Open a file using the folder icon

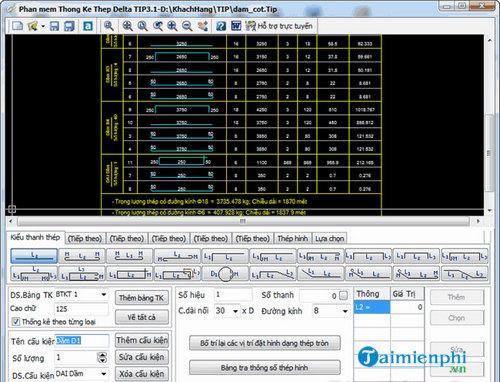[33, 26]
